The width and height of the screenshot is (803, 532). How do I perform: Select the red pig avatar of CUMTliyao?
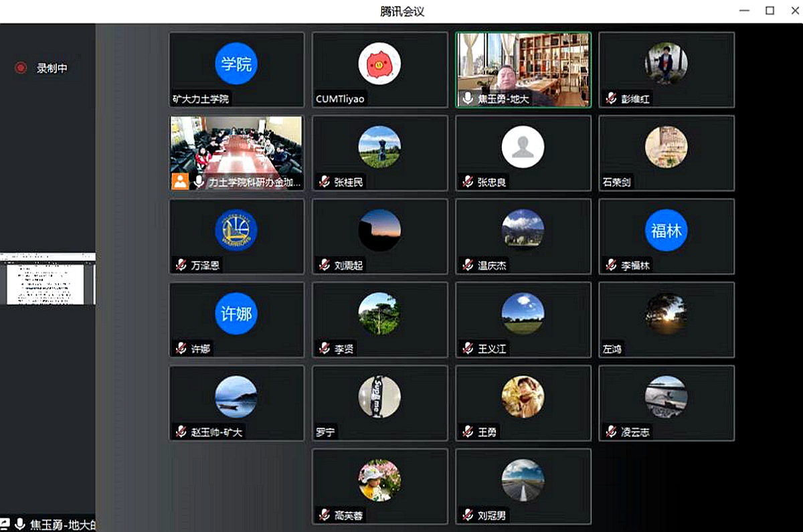pyautogui.click(x=379, y=64)
